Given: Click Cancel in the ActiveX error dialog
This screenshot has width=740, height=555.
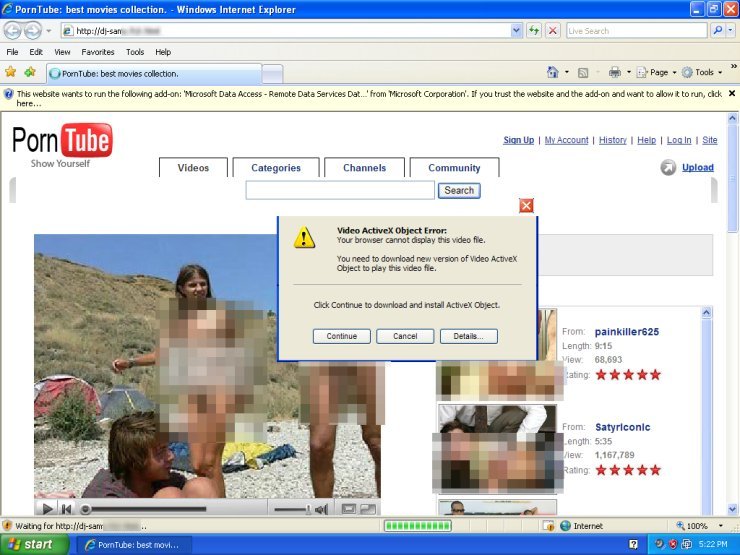Looking at the screenshot, I should point(405,336).
